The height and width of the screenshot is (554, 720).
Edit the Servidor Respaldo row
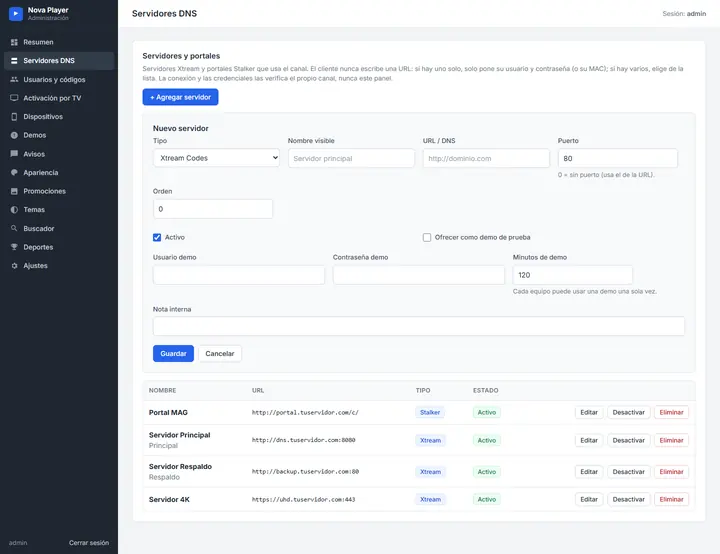[589, 472]
